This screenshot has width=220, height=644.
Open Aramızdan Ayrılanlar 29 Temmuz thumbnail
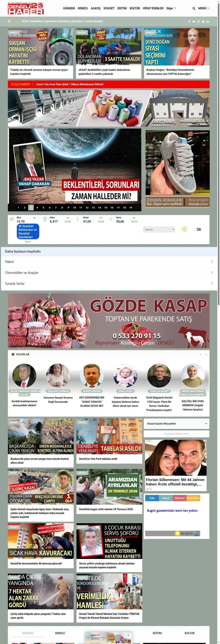[x=109, y=487]
